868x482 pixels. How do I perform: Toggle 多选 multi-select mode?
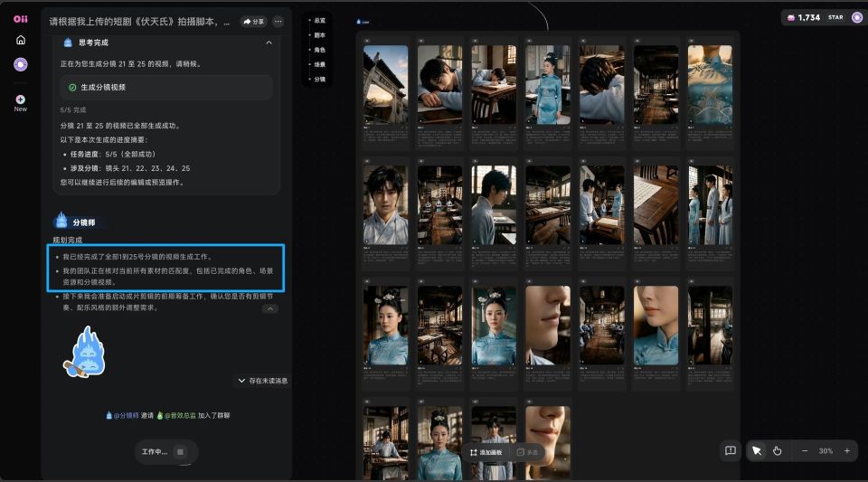[x=527, y=453]
